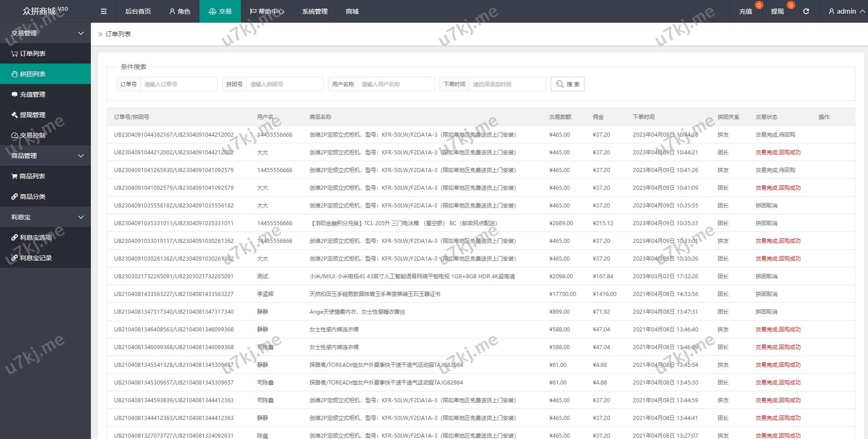Click the sidebar collapse hamburger icon
The height and width of the screenshot is (439, 868).
[x=104, y=11]
